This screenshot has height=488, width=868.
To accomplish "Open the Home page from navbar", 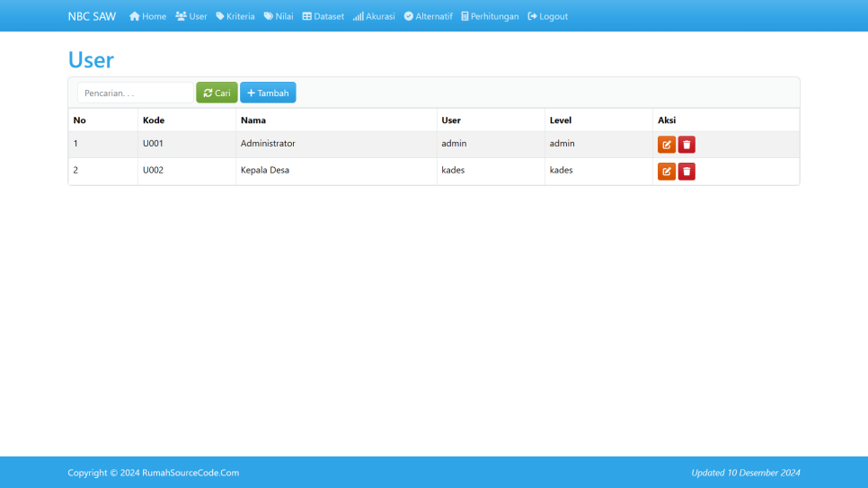I will (147, 16).
